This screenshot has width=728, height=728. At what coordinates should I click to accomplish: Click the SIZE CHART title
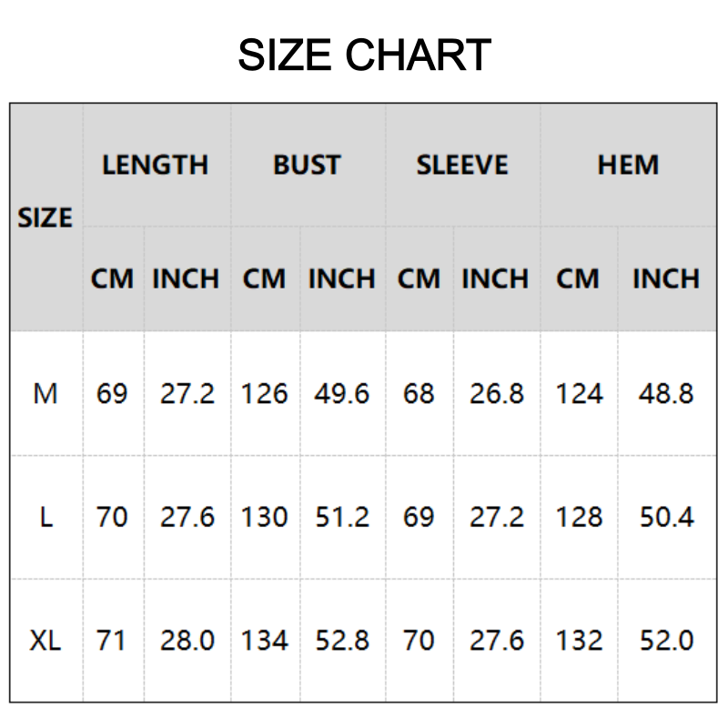pos(364,56)
